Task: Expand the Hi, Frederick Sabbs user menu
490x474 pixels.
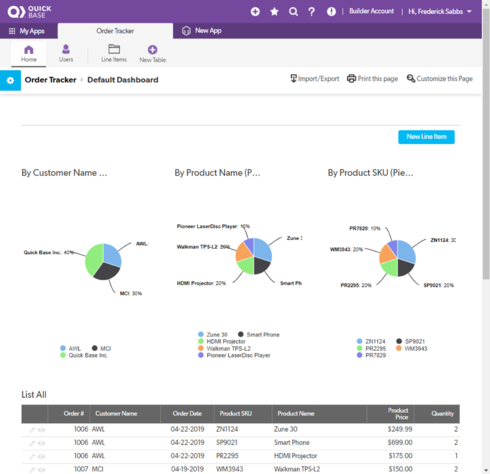Action: [x=440, y=12]
